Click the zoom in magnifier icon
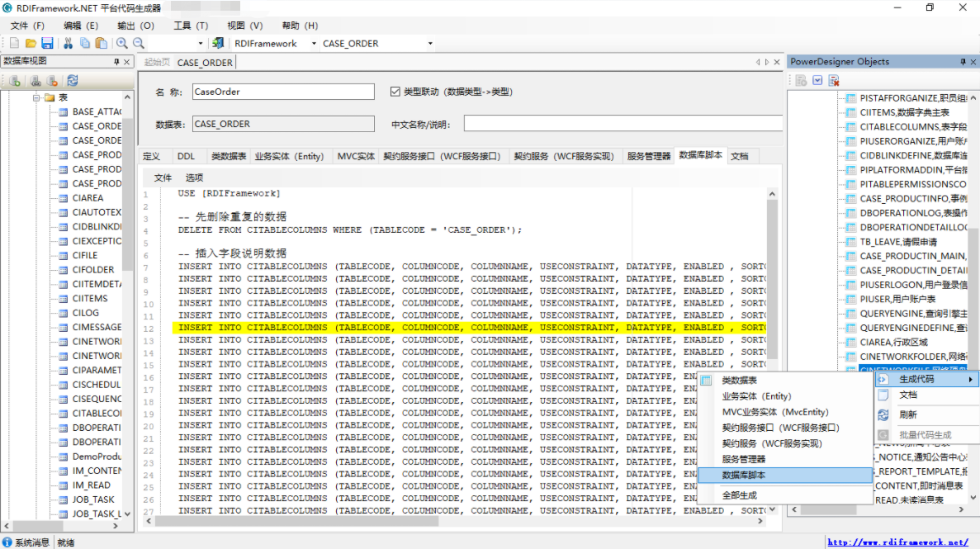The height and width of the screenshot is (549, 980). [122, 44]
